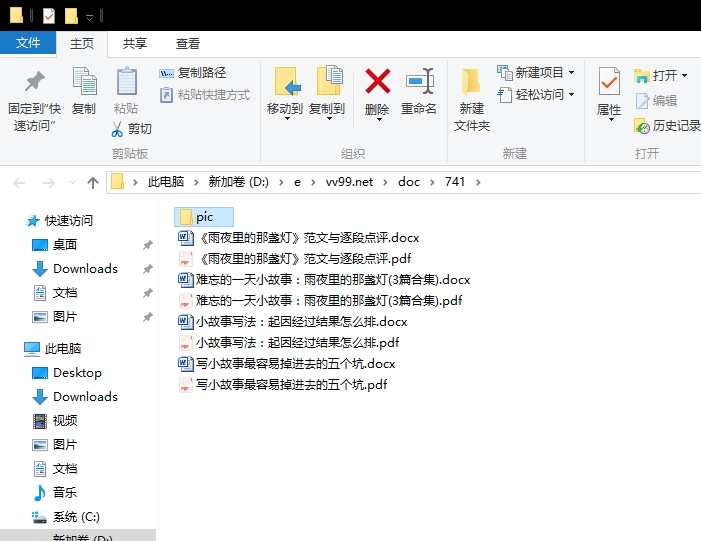The width and height of the screenshot is (701, 541).
Task: Open the File tab
Action: [x=28, y=43]
